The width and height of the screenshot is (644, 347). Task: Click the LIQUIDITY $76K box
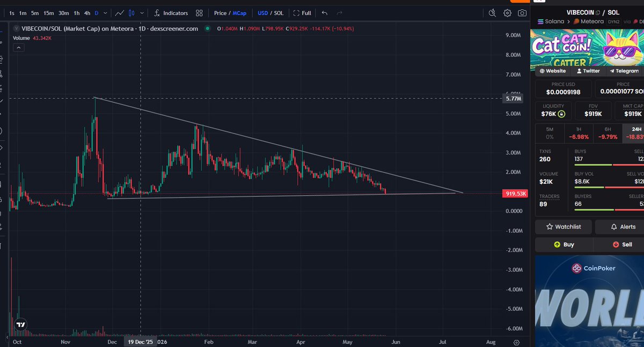[553, 110]
